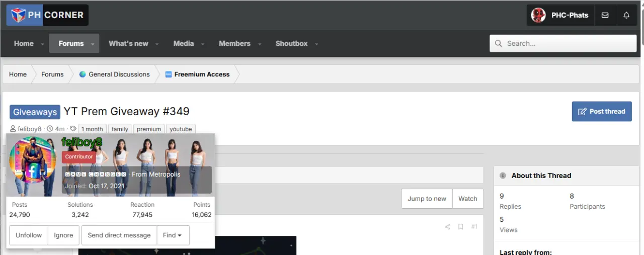Screen dimensions: 644x255
Task: Click the About this Thread info icon
Action: point(503,176)
